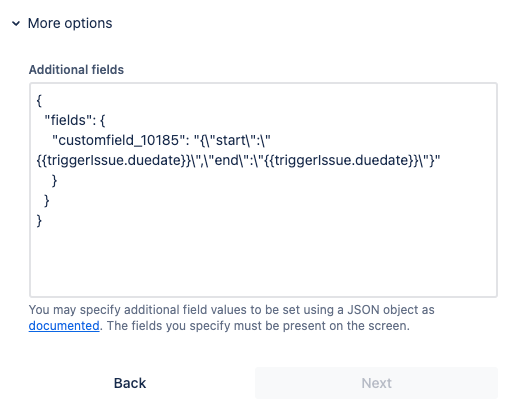Image resolution: width=521 pixels, height=419 pixels.
Task: Click empty space below the JSON code
Action: 263,263
